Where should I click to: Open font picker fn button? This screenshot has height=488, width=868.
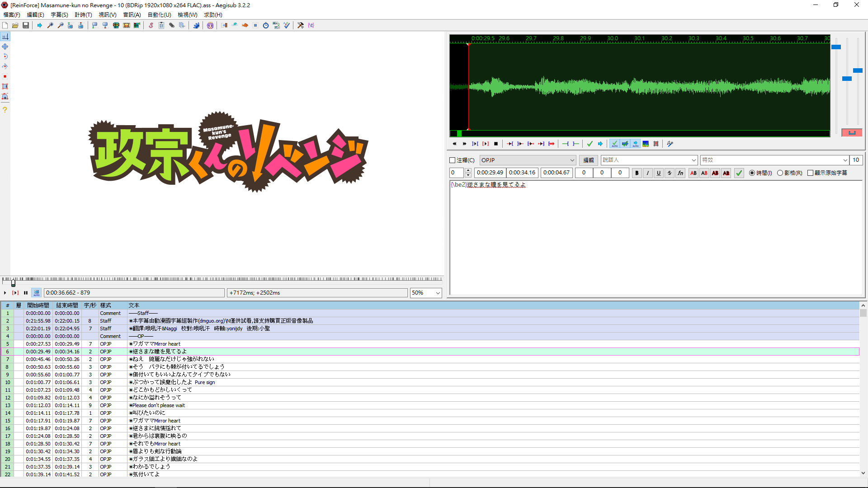click(680, 173)
